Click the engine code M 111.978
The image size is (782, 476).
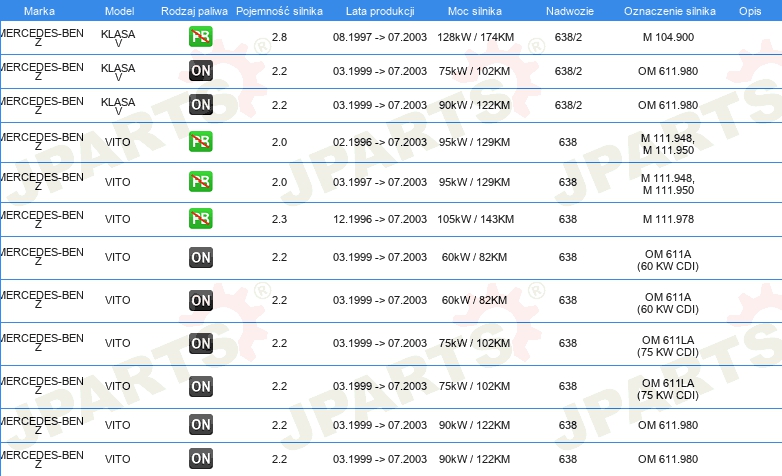668,219
